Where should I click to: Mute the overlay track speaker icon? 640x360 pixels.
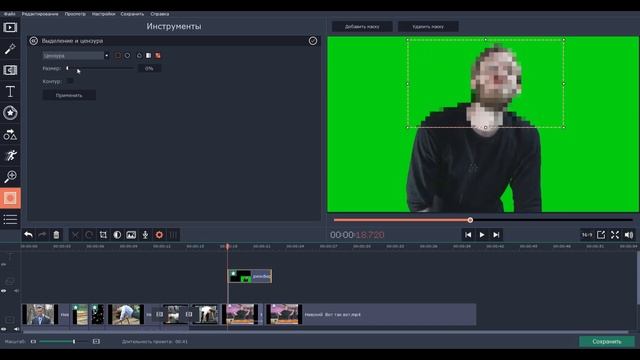pos(16,291)
